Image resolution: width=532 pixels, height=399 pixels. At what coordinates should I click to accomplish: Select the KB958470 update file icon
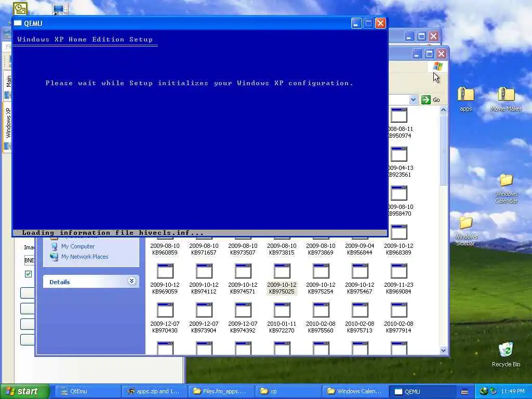(399, 193)
